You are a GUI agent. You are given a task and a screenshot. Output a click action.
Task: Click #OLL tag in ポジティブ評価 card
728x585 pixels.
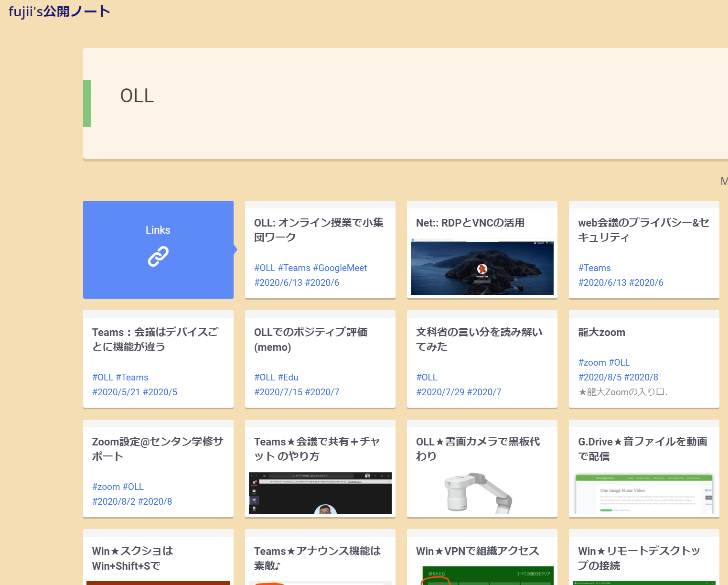click(x=265, y=378)
